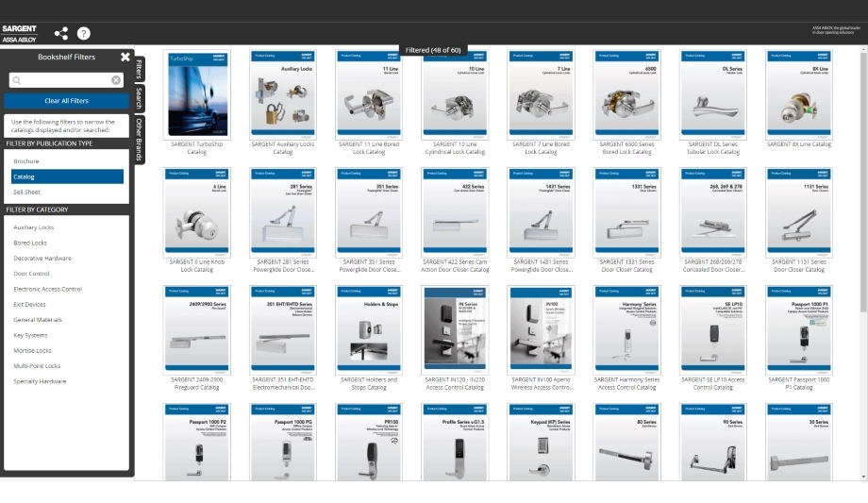Click into the filter search input box
The image size is (868, 503).
66,80
